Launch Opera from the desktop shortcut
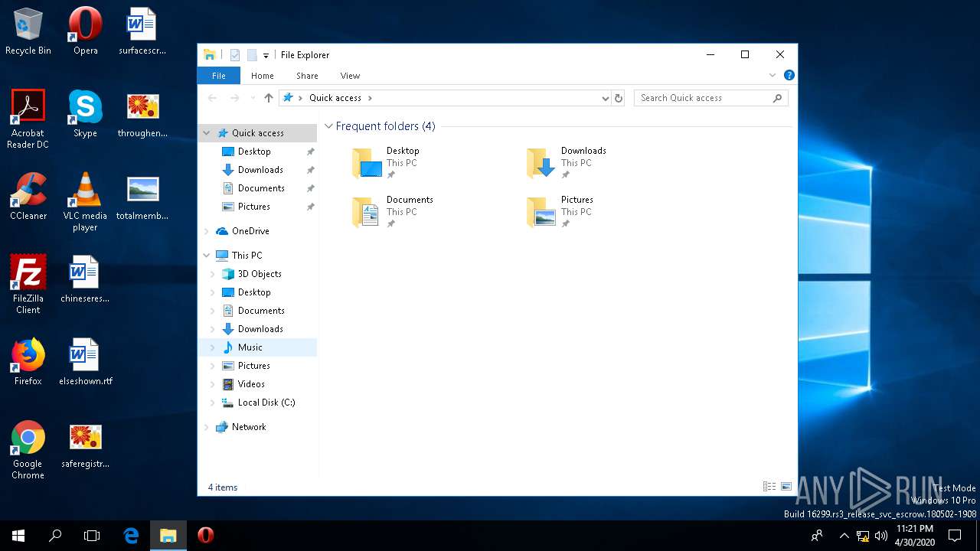The image size is (980, 551). (85, 31)
